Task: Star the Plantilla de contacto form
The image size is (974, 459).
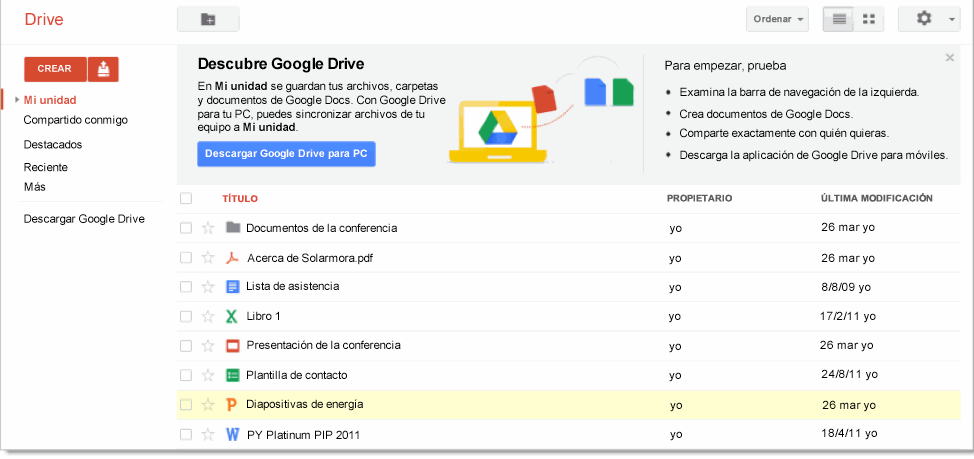Action: coord(208,375)
